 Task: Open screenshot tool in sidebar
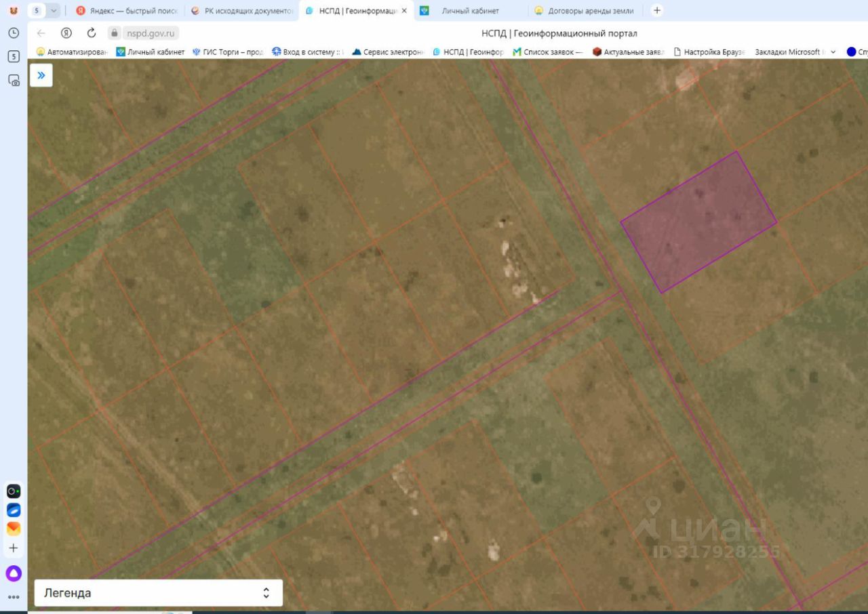[14, 80]
